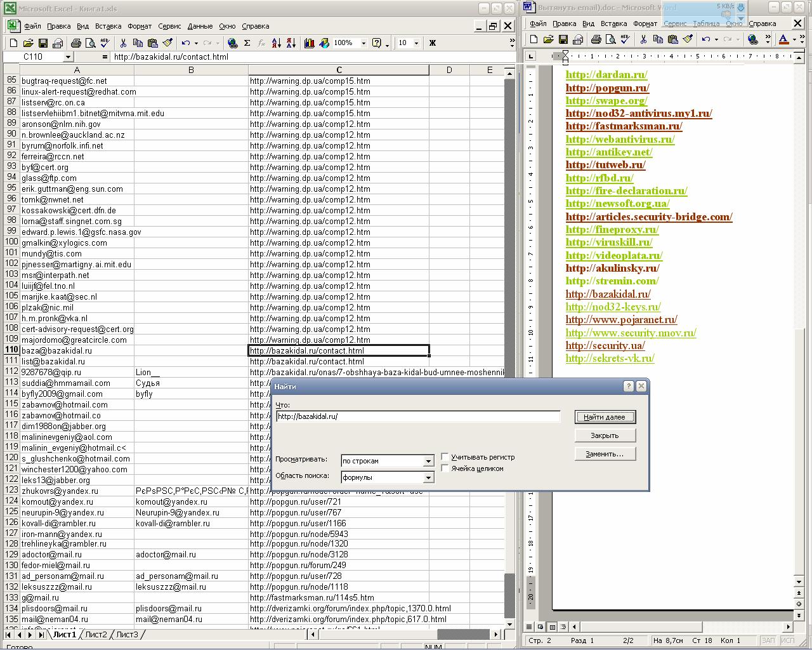Print the Word document
812x650 pixels.
[x=596, y=39]
